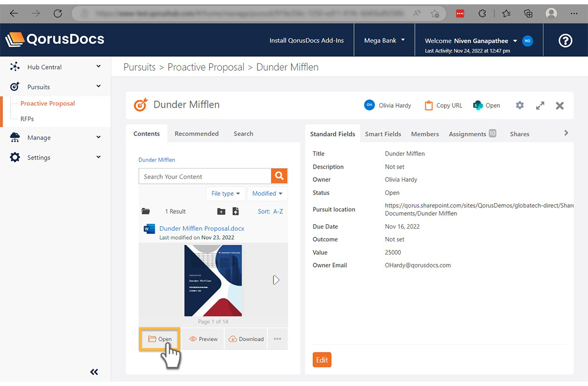Open the browser favorites list icon
This screenshot has height=386, width=588.
[x=506, y=13]
